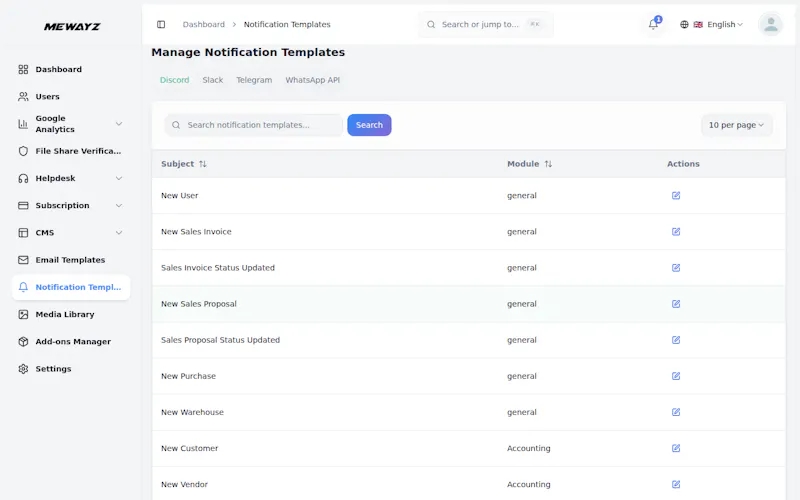
Task: Click the Accounting module of New Customer
Action: point(529,448)
